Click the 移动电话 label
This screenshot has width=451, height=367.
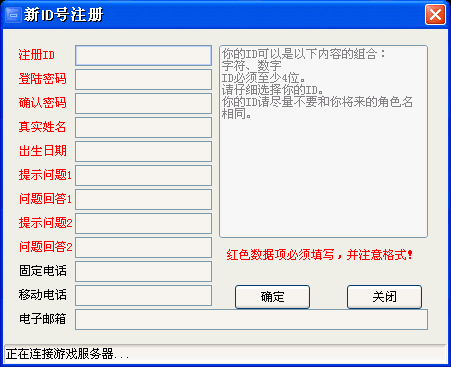pyautogui.click(x=42, y=295)
